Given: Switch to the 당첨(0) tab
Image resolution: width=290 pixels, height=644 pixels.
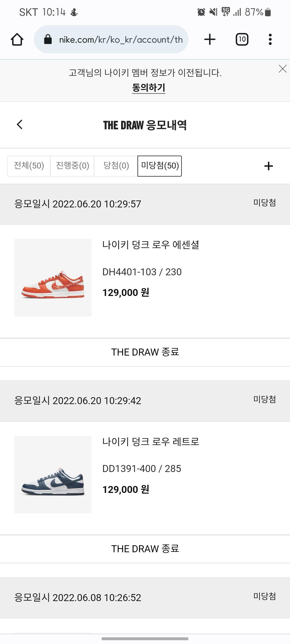Looking at the screenshot, I should [116, 166].
